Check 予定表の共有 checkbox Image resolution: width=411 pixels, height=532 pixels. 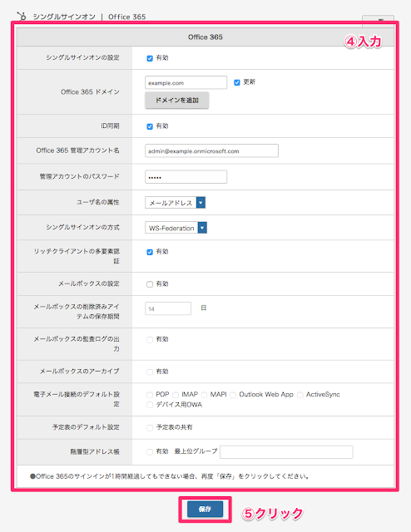pyautogui.click(x=150, y=428)
